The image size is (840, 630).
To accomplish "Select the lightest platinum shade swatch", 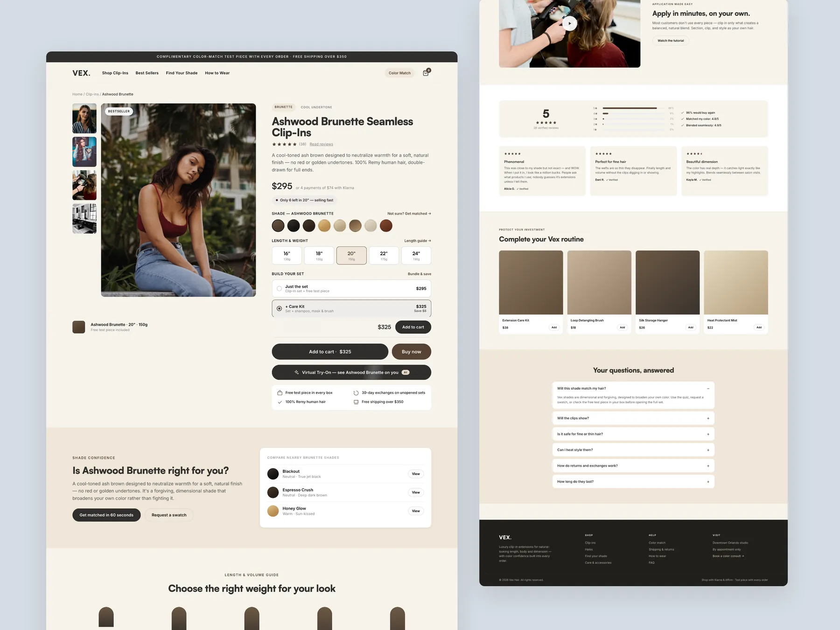I will coord(371,226).
